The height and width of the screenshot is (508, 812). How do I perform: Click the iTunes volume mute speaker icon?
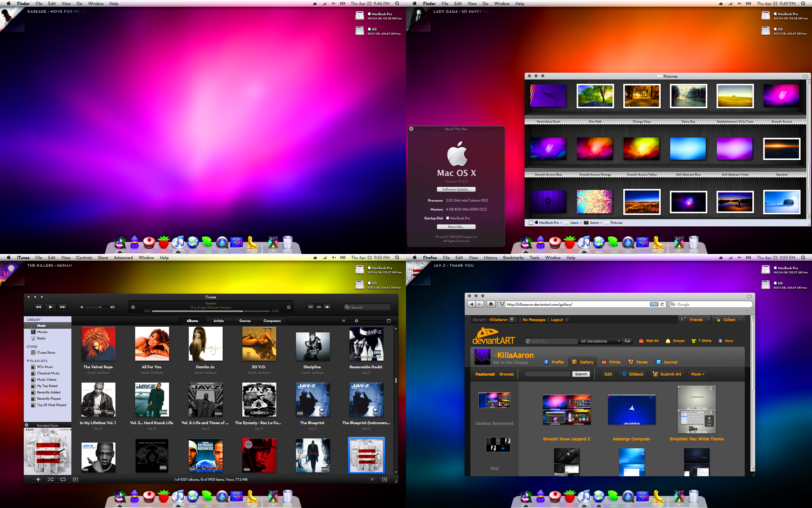point(82,307)
